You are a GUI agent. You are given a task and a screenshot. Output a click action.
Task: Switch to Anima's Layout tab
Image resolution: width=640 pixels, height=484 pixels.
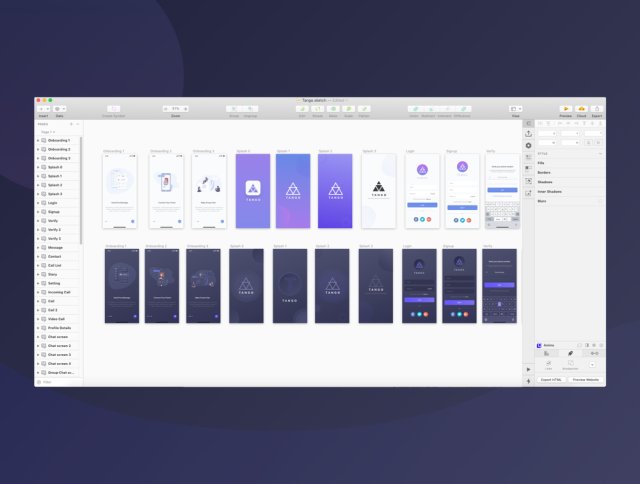point(547,353)
